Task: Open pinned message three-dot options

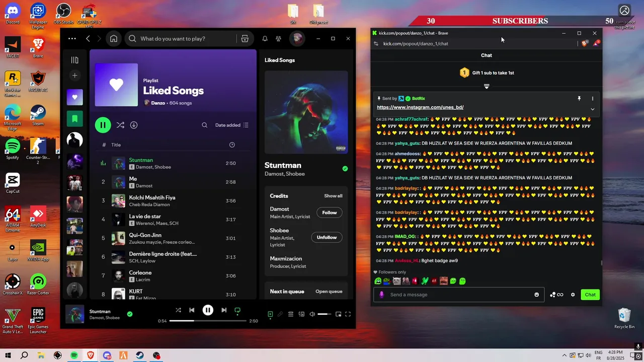Action: coord(592,99)
